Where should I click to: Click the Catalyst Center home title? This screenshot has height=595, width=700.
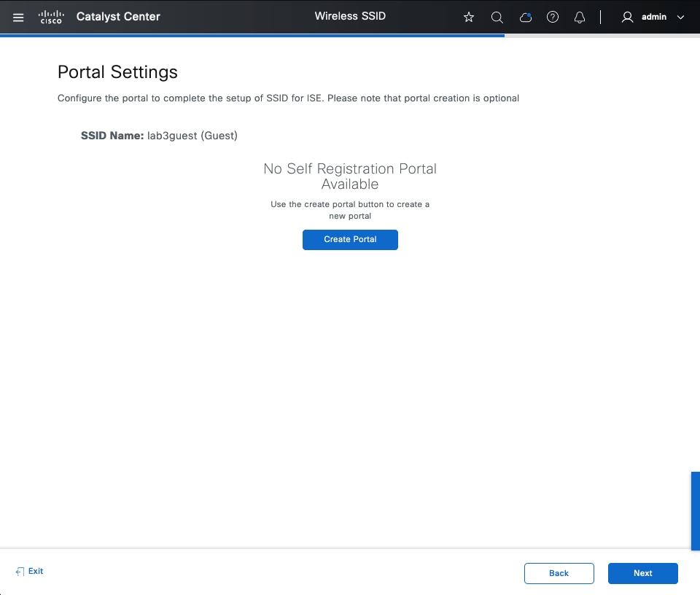coord(118,17)
